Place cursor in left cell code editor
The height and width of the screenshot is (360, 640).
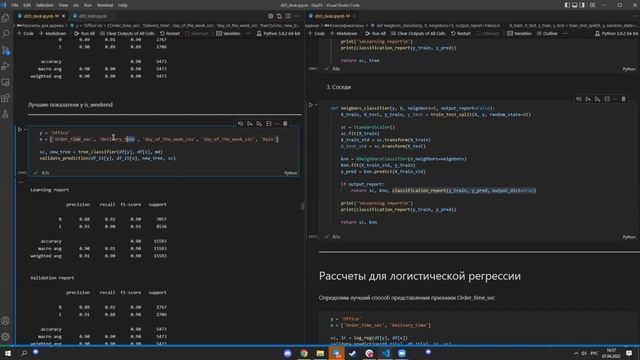[163, 146]
